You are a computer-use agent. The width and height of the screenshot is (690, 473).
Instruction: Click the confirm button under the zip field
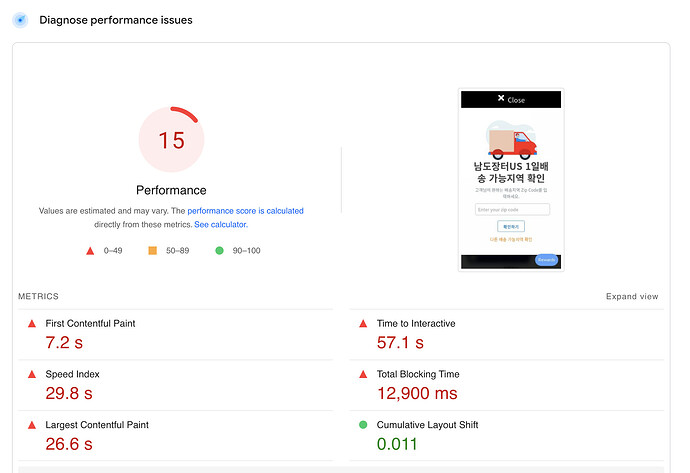point(511,226)
